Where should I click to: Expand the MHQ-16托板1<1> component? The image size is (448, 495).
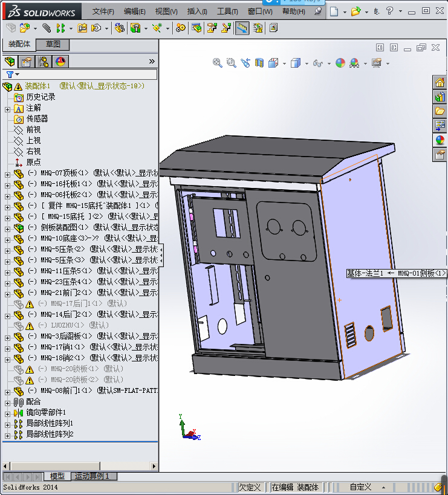[x=8, y=186]
